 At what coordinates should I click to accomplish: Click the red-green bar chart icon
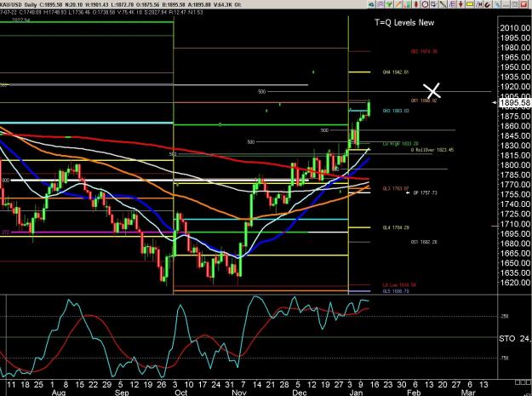pyautogui.click(x=408, y=4)
